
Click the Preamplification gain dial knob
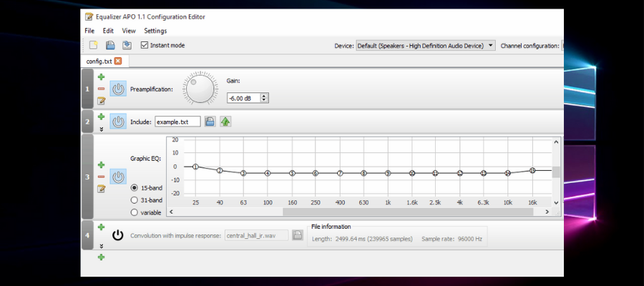(x=200, y=88)
